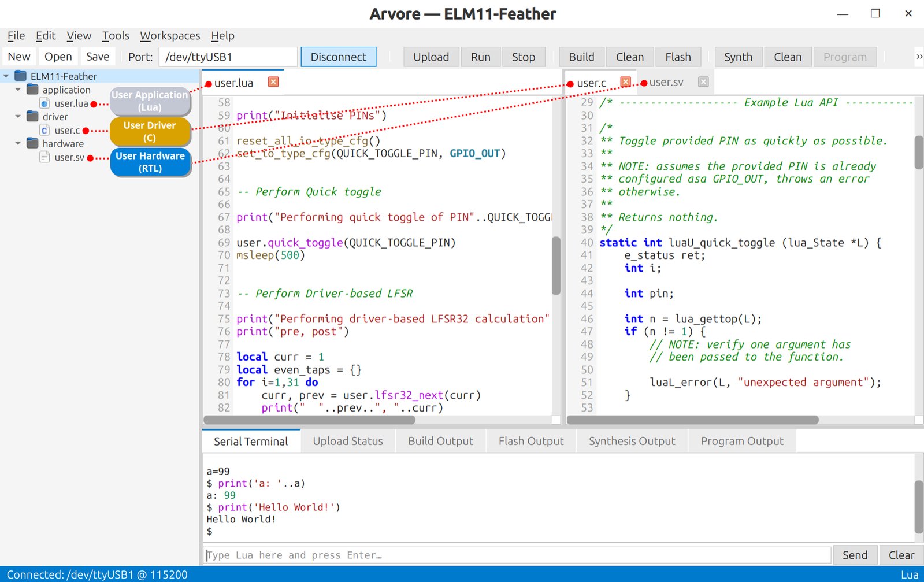
Task: Open the File menu
Action: 16,36
